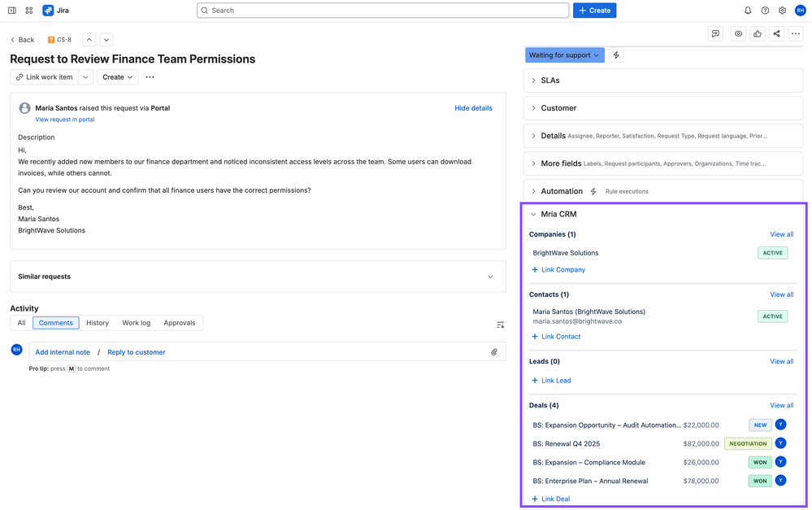Give feedback via the speech bubble icon
Viewport: 812px width, 510px height.
[x=715, y=33]
